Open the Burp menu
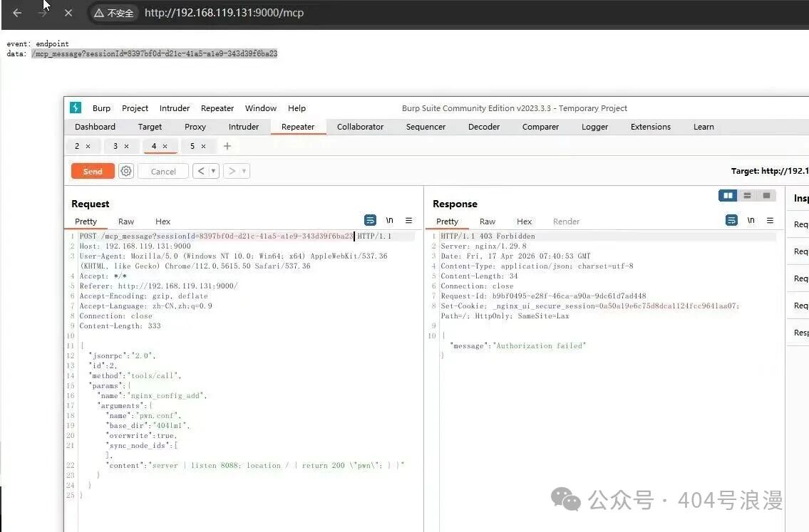 pos(102,108)
